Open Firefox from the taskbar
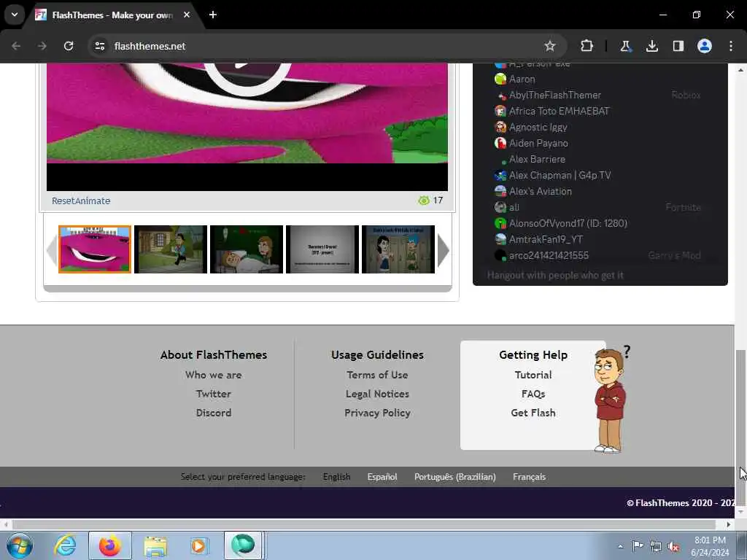747x560 pixels. tap(110, 545)
